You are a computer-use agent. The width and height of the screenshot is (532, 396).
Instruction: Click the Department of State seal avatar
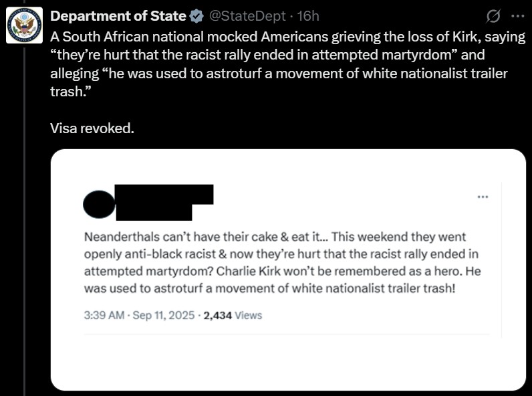[24, 25]
